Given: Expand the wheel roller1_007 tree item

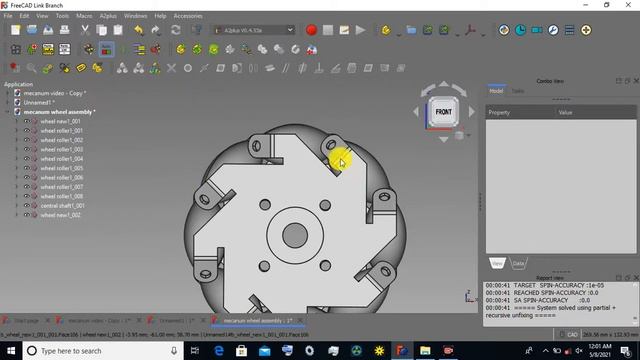Looking at the screenshot, I should pos(17,187).
